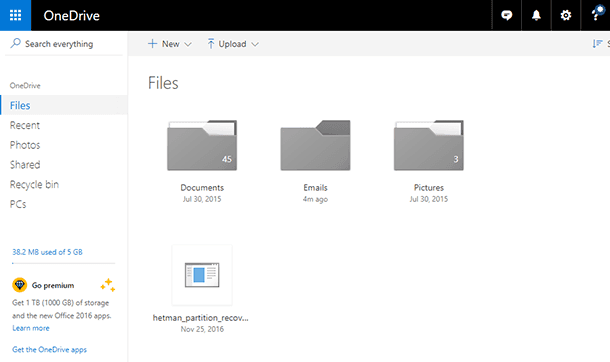Open the Emails folder
This screenshot has width=610, height=362.
pyautogui.click(x=315, y=145)
